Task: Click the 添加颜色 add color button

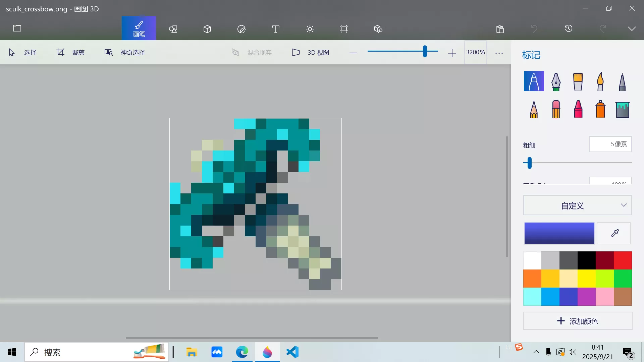Action: pyautogui.click(x=577, y=321)
